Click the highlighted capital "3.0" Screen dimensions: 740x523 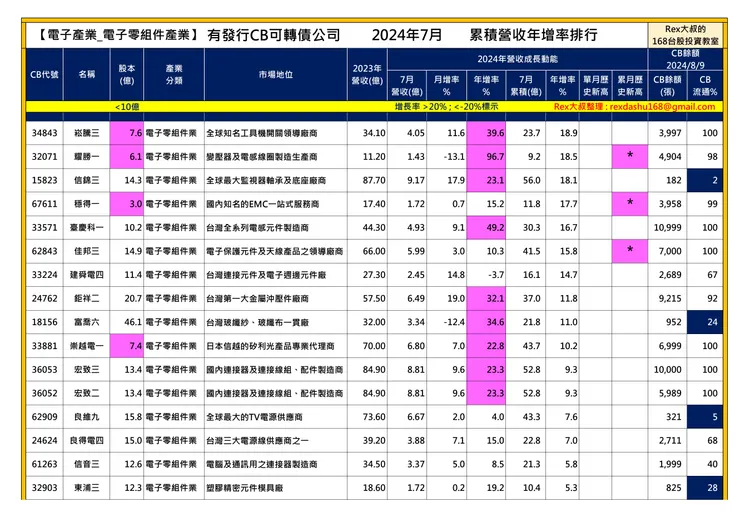pos(126,204)
